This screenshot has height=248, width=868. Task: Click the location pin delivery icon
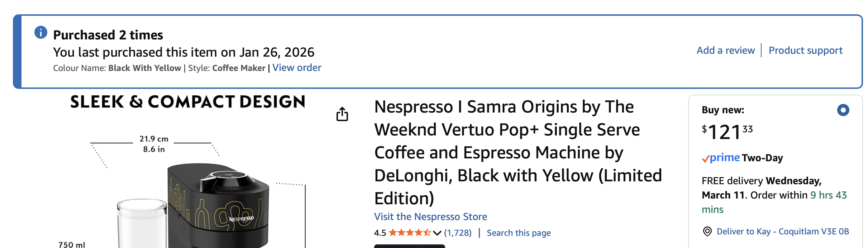(707, 232)
